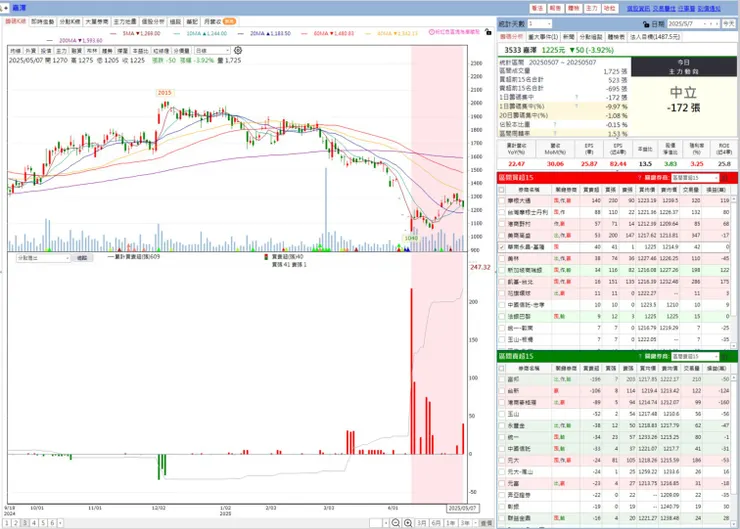
Task: Open the dropdown arrow after 3年 button
Action: (475, 523)
